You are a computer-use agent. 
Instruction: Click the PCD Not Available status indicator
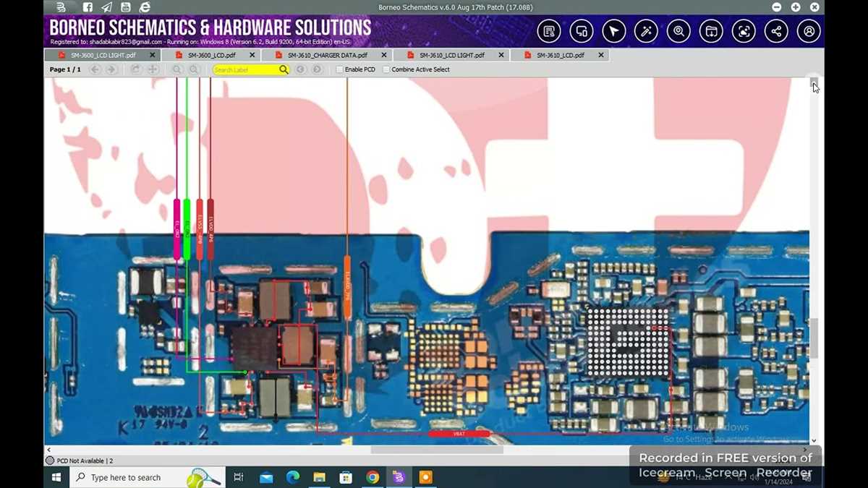79,461
